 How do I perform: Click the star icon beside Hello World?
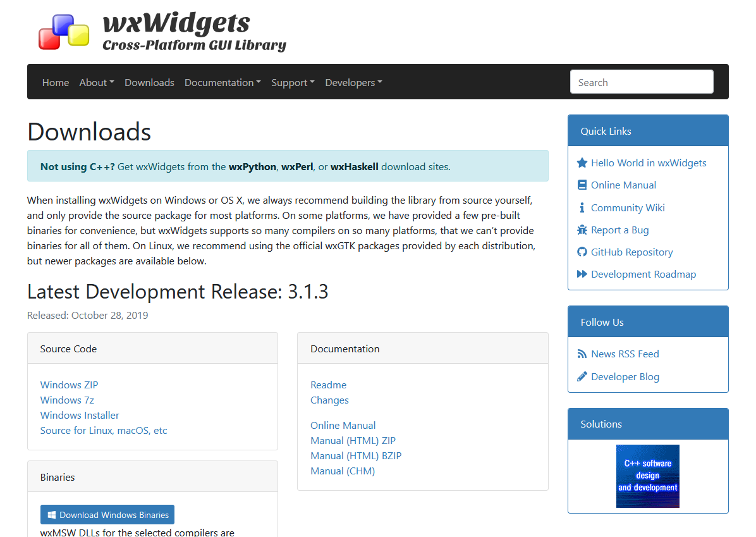(x=582, y=163)
